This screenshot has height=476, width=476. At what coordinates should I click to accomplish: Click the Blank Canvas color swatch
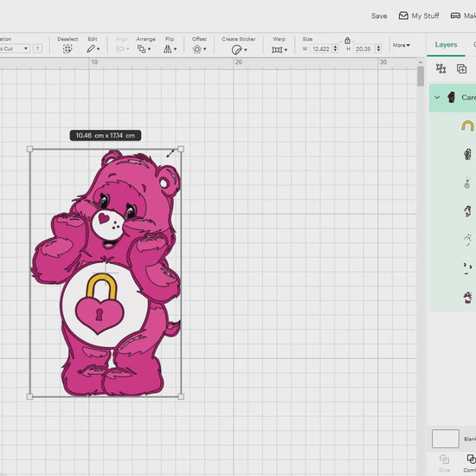pyautogui.click(x=446, y=439)
